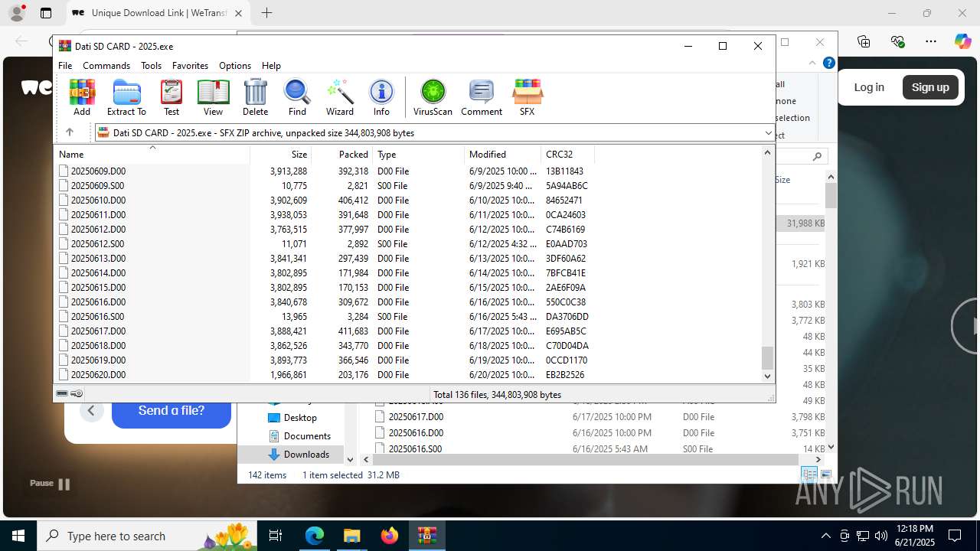The width and height of the screenshot is (980, 551).
Task: Click the SFX toolbar icon
Action: [x=528, y=97]
